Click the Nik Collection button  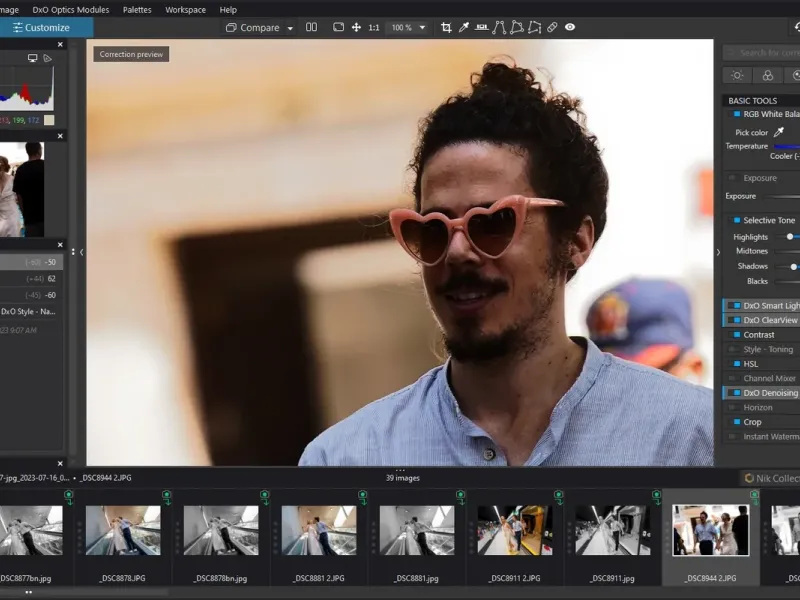(771, 478)
